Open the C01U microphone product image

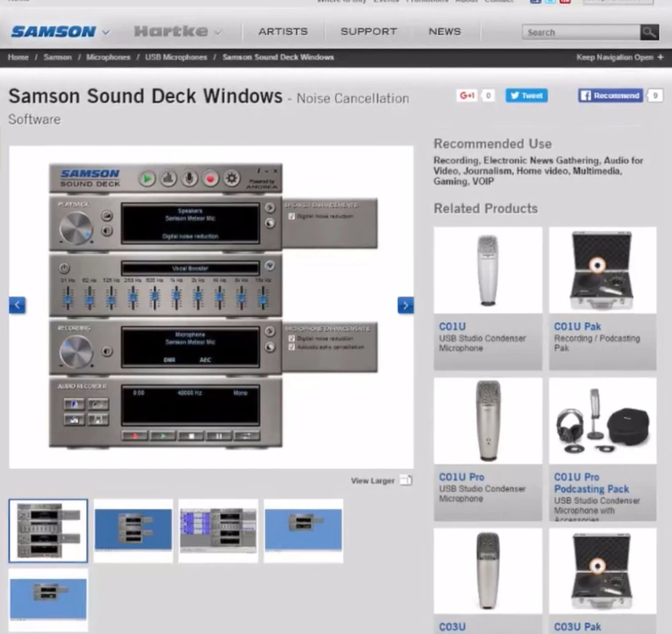tap(488, 270)
